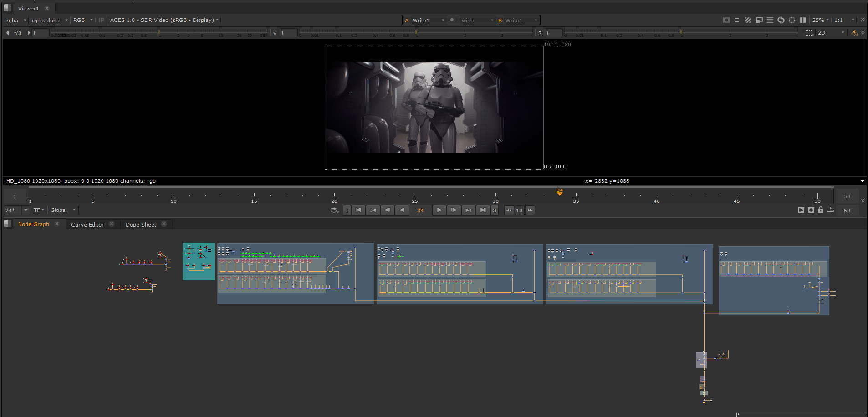Decrease gain with the left f-stop arrow

(x=8, y=33)
